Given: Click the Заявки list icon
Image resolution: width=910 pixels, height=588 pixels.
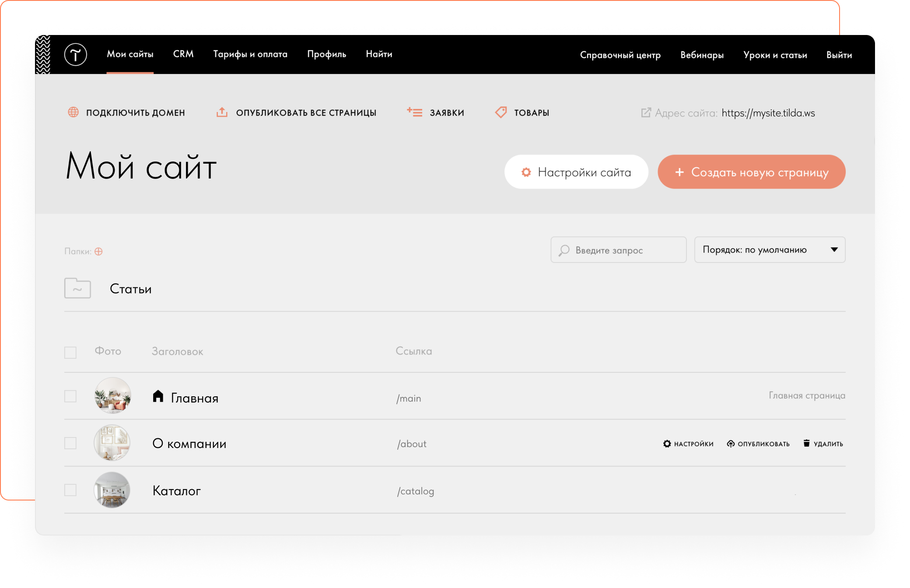Looking at the screenshot, I should click(x=414, y=112).
